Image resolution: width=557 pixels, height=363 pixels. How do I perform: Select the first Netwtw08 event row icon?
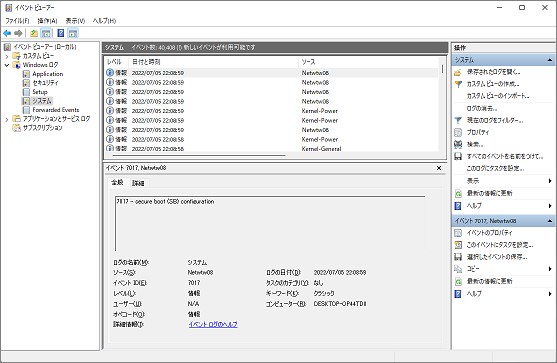click(x=110, y=73)
